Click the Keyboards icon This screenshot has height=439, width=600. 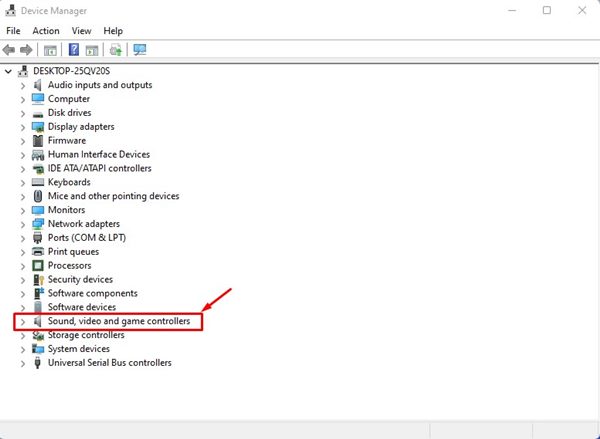pyautogui.click(x=38, y=182)
